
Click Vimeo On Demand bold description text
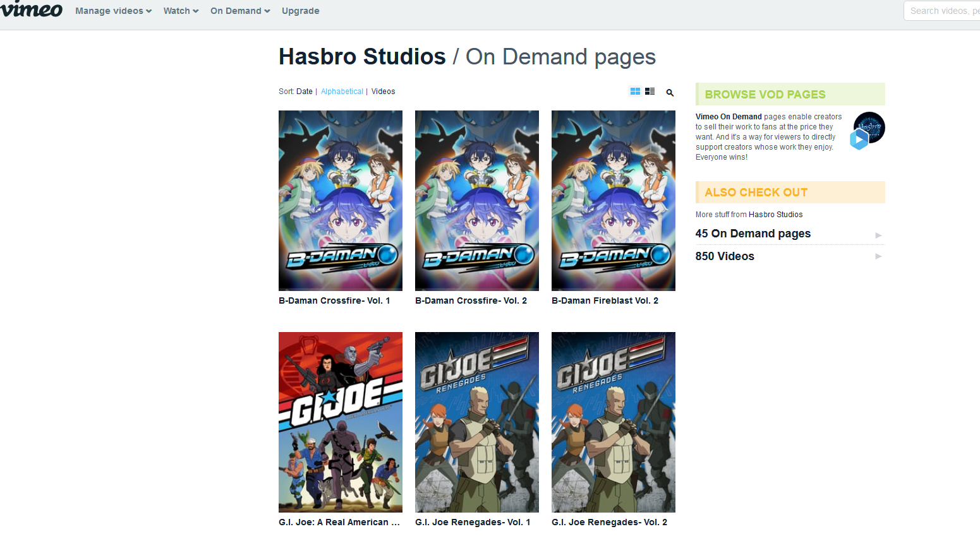pos(729,117)
